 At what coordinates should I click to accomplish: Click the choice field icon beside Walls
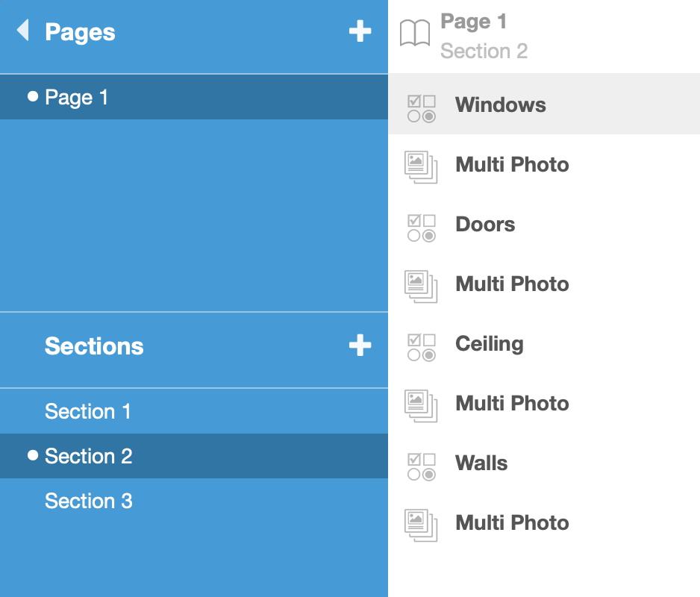[x=421, y=466]
